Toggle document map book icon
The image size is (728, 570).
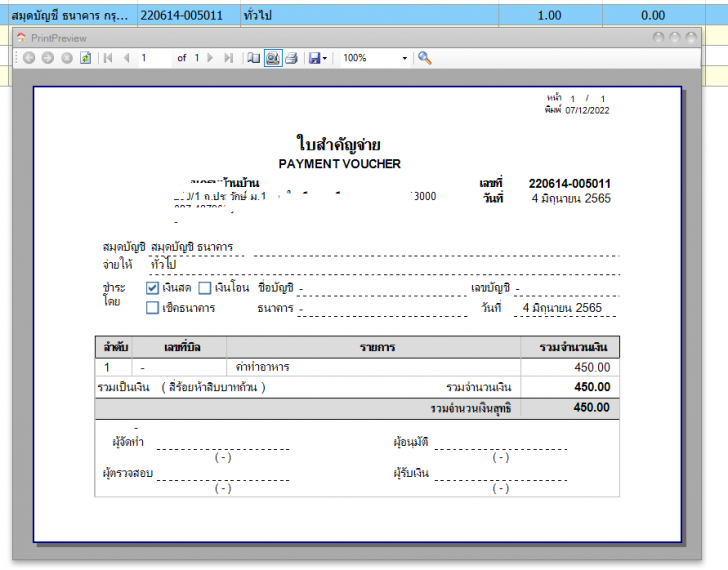[254, 58]
